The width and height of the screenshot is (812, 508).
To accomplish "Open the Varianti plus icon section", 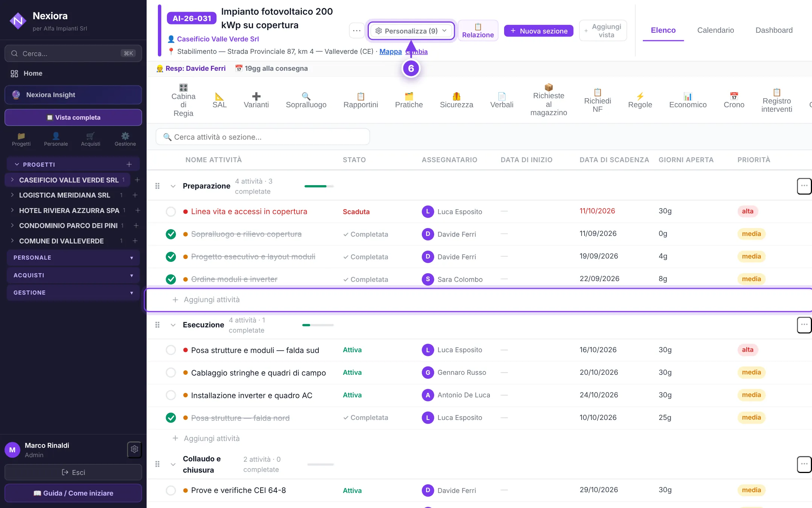I will 256,100.
